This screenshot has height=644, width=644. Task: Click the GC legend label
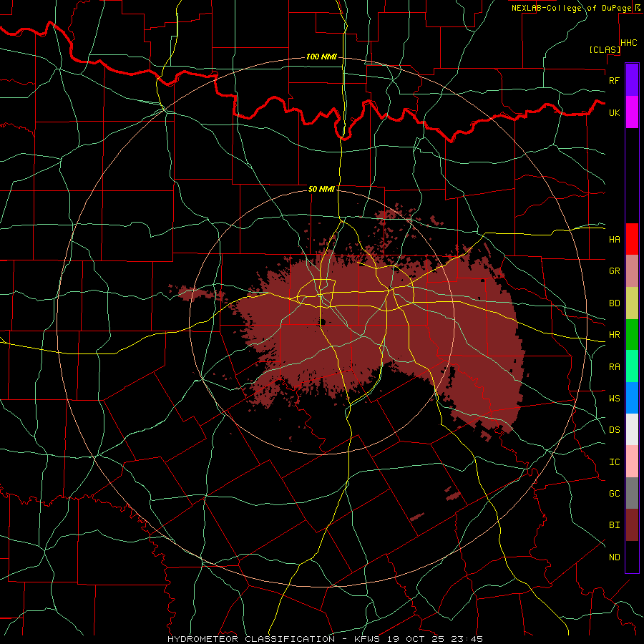614,494
